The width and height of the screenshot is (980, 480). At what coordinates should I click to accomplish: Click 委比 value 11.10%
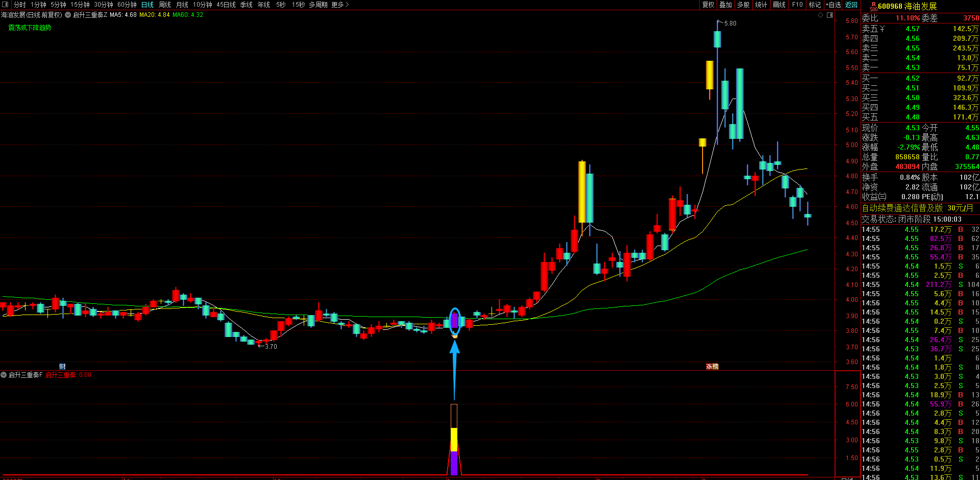908,18
